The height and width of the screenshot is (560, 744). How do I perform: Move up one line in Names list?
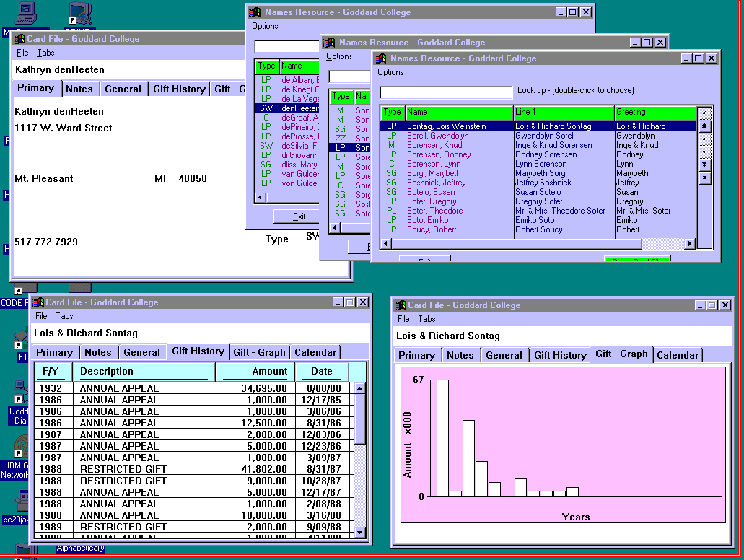click(x=704, y=139)
